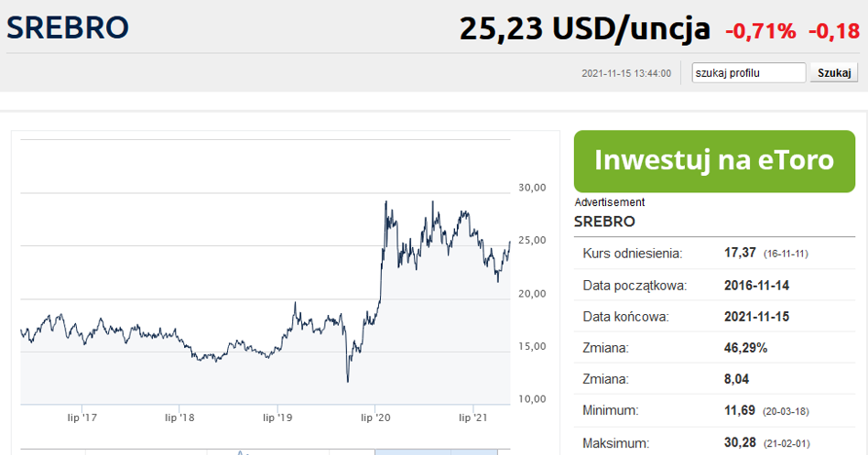Click the Szukaj search button

click(x=833, y=73)
